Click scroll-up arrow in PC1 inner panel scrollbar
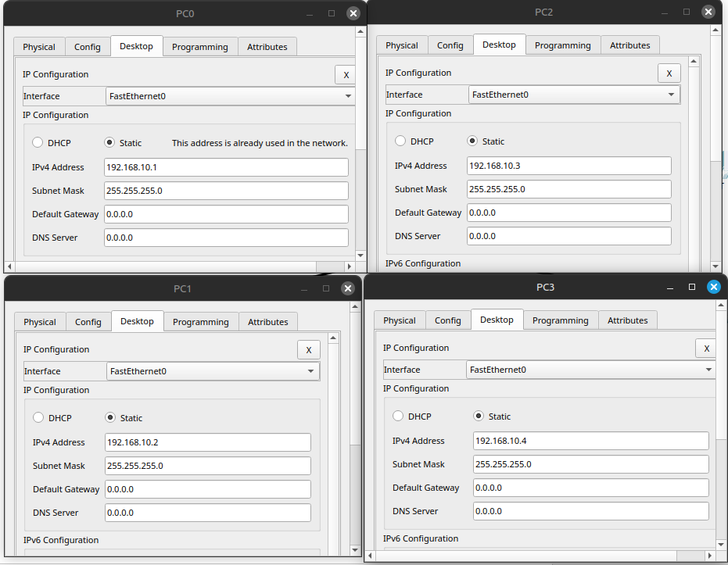This screenshot has height=565, width=728. [333, 338]
